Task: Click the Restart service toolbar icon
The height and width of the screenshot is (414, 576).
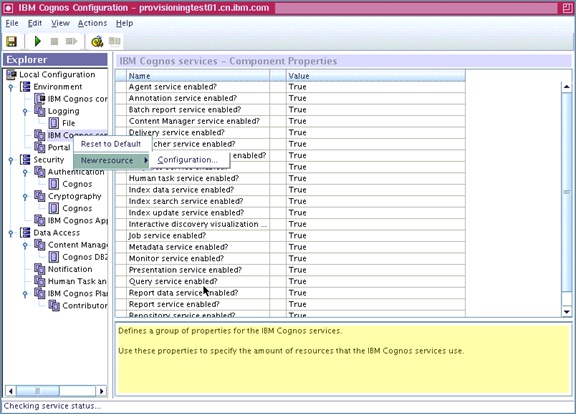Action: 71,41
